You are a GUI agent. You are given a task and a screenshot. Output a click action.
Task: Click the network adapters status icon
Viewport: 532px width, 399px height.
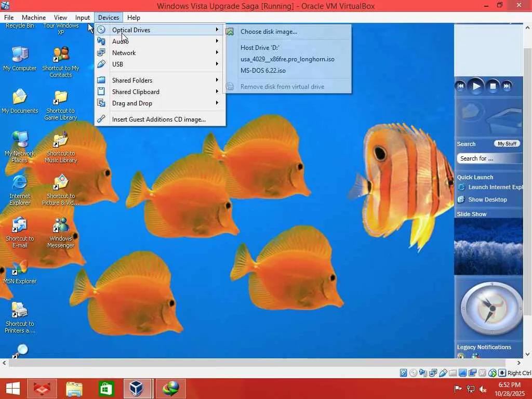(x=433, y=373)
